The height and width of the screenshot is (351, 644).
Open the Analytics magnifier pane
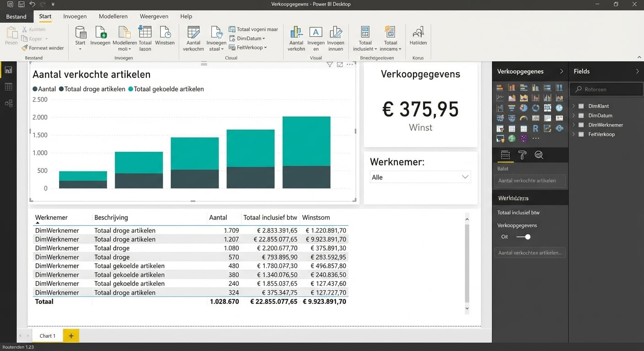[539, 155]
